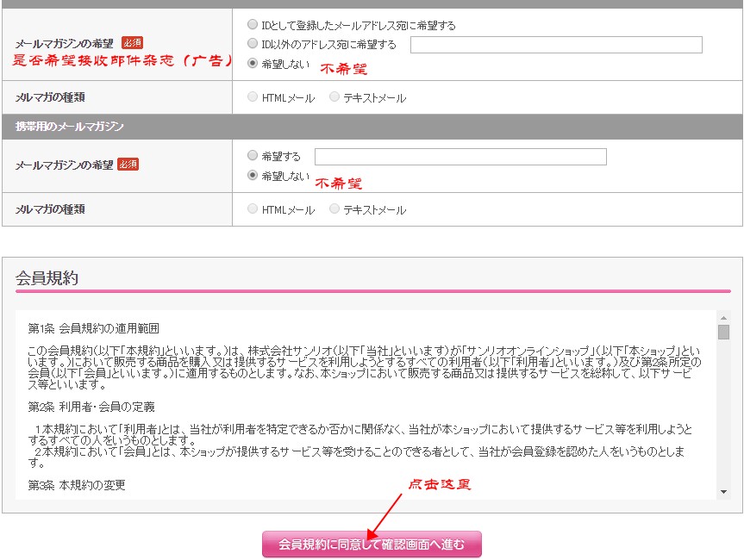Select テキストメール in the first メルマガの種類 row
This screenshot has width=744, height=560.
tap(334, 98)
